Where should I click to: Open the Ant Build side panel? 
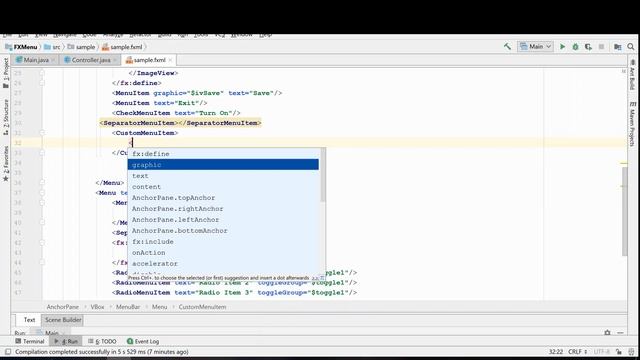[632, 75]
